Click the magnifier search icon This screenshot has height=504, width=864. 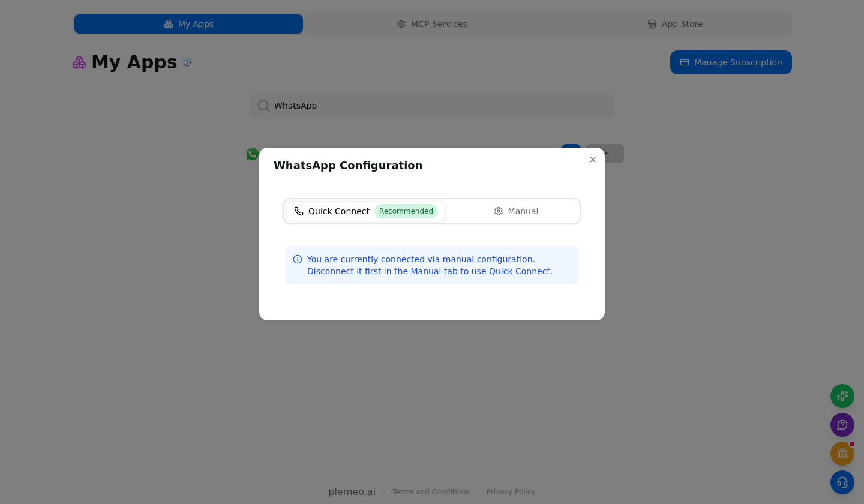click(x=263, y=106)
